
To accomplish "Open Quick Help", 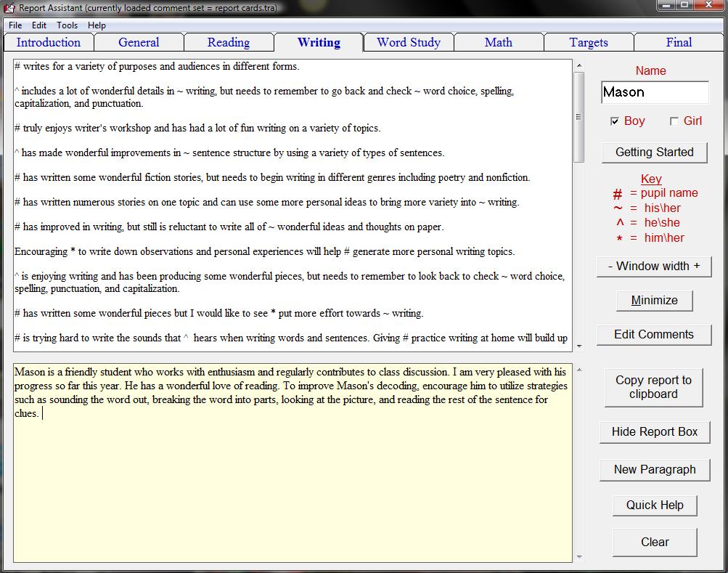I will [x=654, y=505].
